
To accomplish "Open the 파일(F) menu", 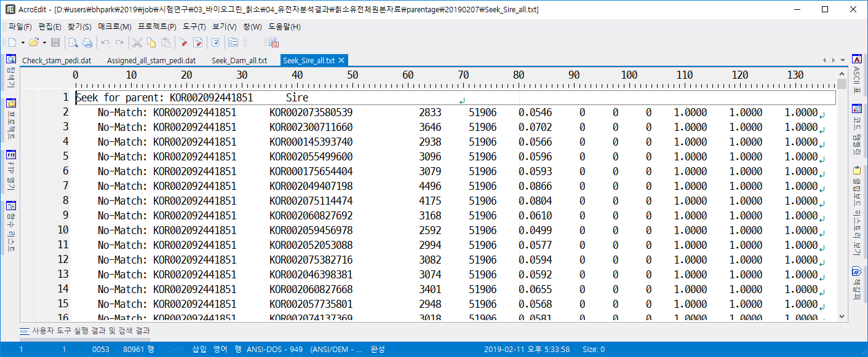I will tap(20, 27).
